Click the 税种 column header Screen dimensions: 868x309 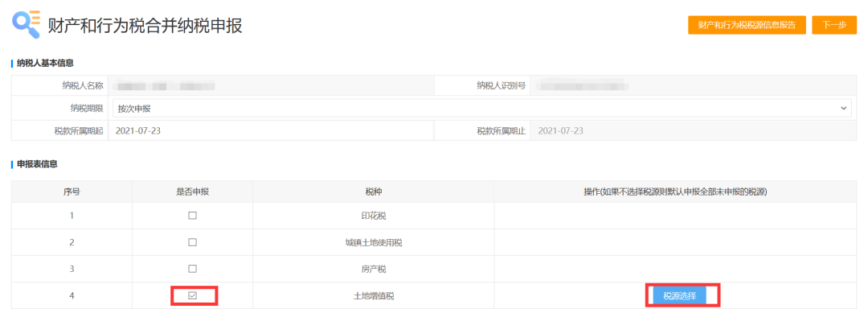(x=373, y=192)
